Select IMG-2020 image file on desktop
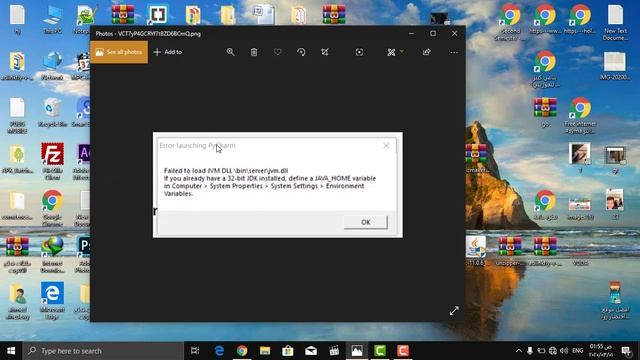640x360 pixels. pyautogui.click(x=615, y=65)
